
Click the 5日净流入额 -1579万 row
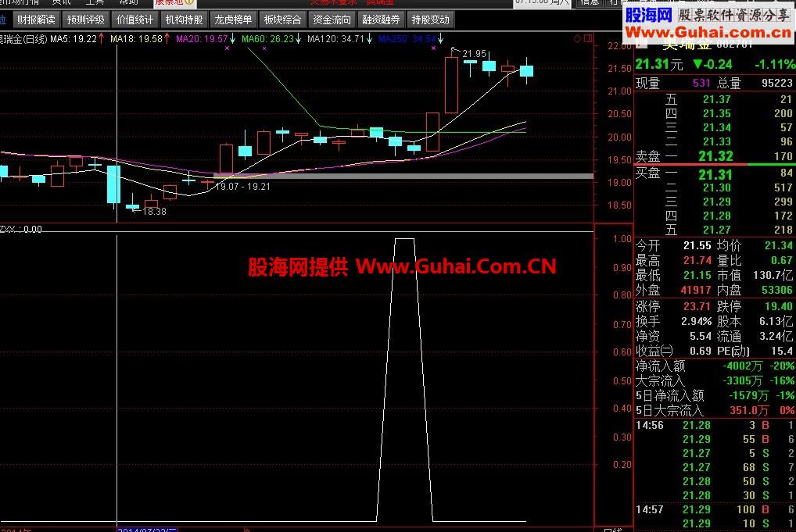pyautogui.click(x=715, y=395)
